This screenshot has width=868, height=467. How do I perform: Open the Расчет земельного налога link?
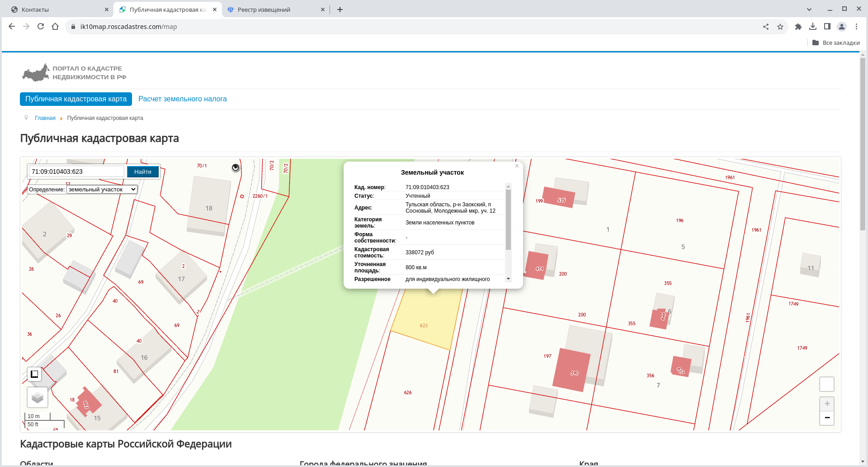click(182, 99)
